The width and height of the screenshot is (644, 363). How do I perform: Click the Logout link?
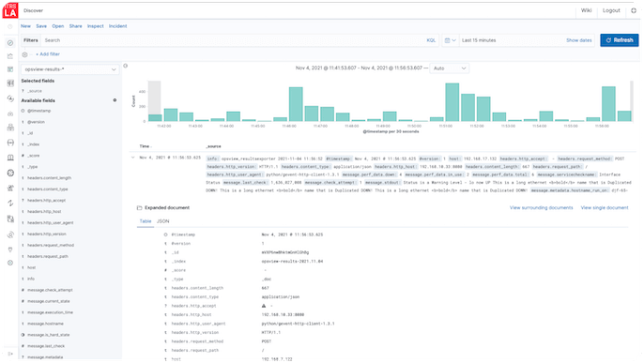(x=611, y=10)
